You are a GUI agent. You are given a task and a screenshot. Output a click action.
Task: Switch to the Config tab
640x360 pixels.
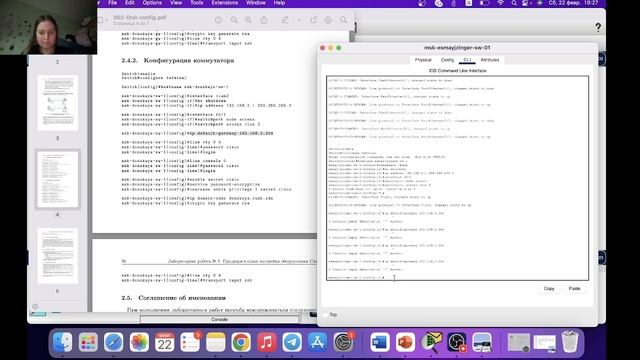(x=447, y=60)
